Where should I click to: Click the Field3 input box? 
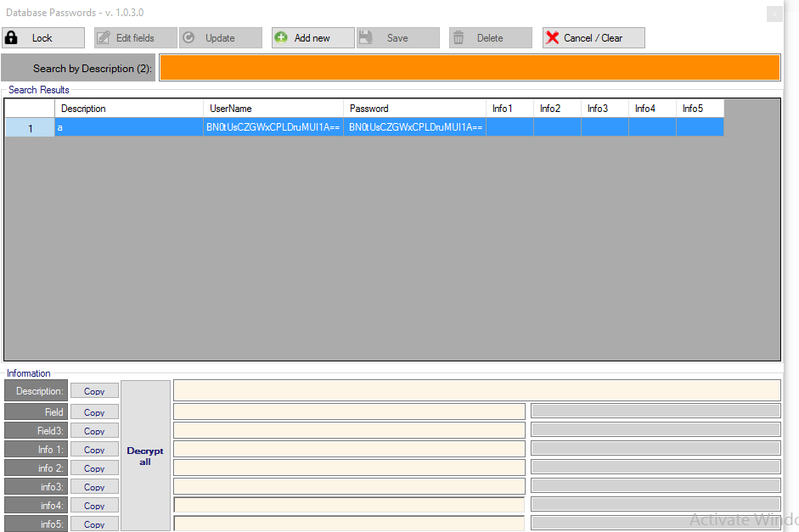coord(349,430)
